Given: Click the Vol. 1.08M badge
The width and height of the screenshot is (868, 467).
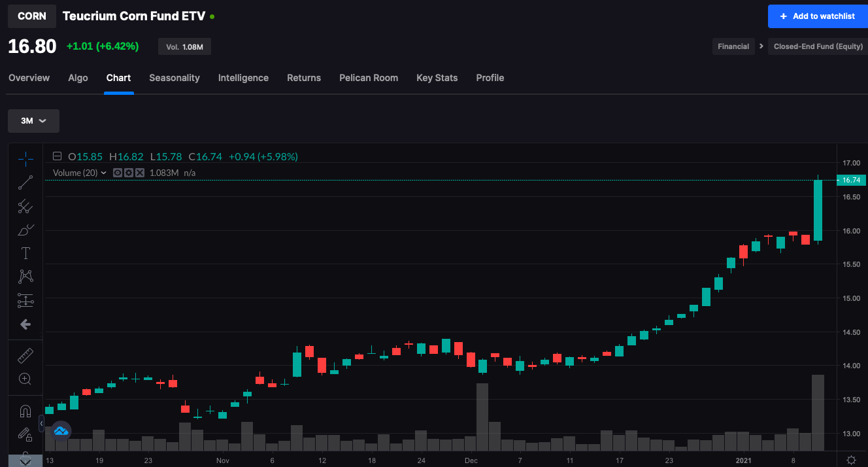Looking at the screenshot, I should (x=184, y=46).
